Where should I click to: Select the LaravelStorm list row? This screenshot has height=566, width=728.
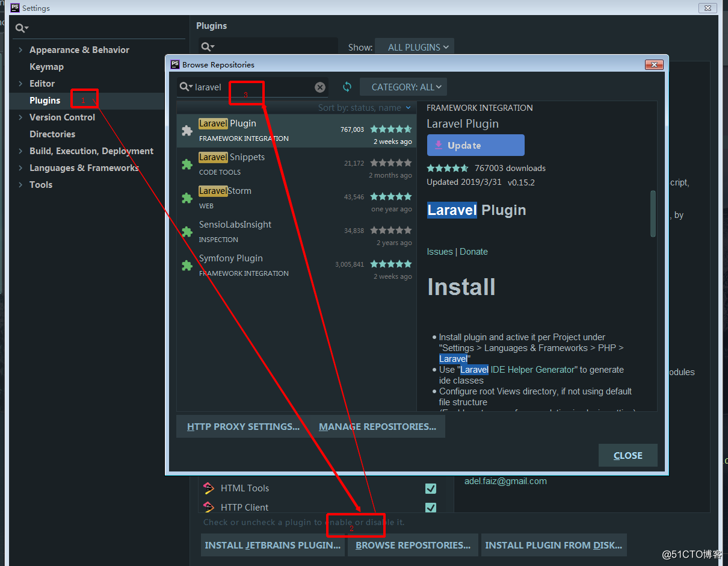[297, 198]
